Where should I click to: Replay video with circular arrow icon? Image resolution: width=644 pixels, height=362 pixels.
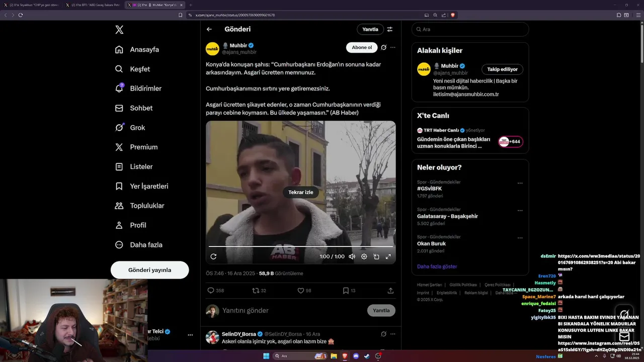pyautogui.click(x=213, y=256)
